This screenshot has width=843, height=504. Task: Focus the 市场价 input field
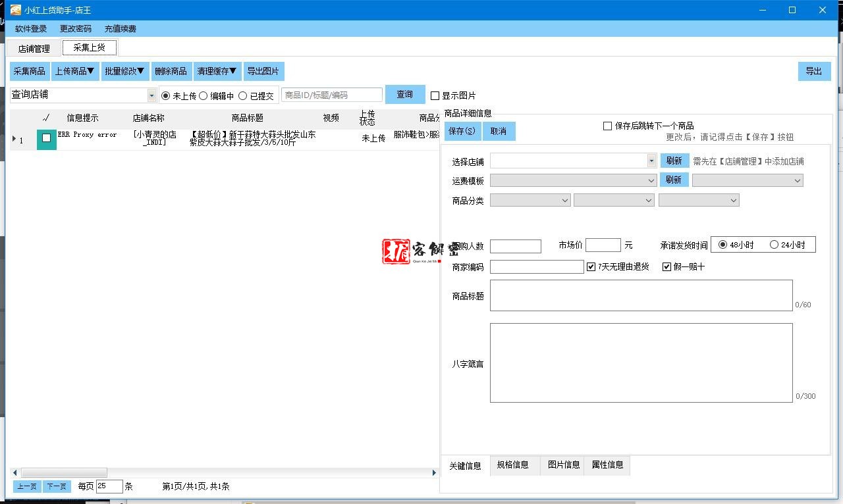click(603, 245)
